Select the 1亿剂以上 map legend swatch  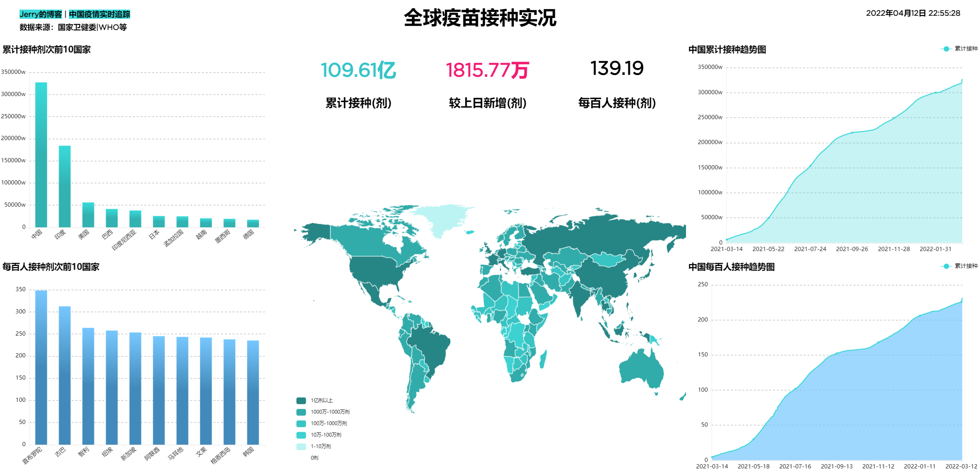tap(301, 401)
